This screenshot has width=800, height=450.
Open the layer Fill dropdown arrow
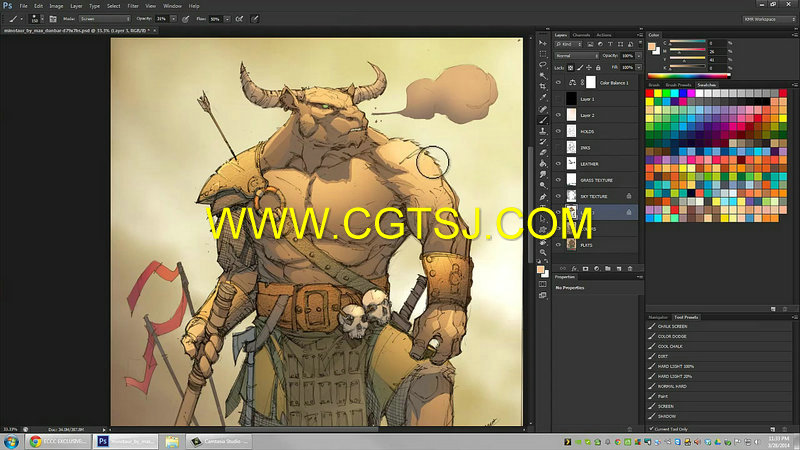638,67
